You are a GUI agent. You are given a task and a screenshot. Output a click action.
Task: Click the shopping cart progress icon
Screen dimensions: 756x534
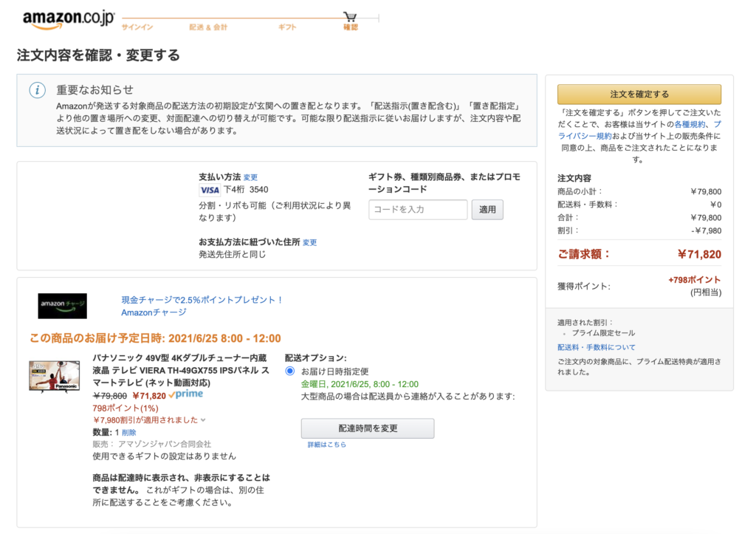pyautogui.click(x=350, y=16)
